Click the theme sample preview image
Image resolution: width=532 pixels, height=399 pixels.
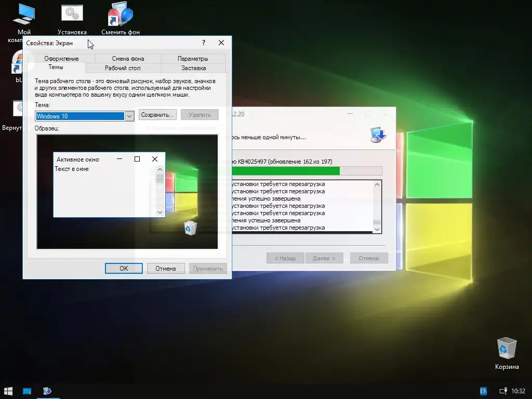[127, 192]
